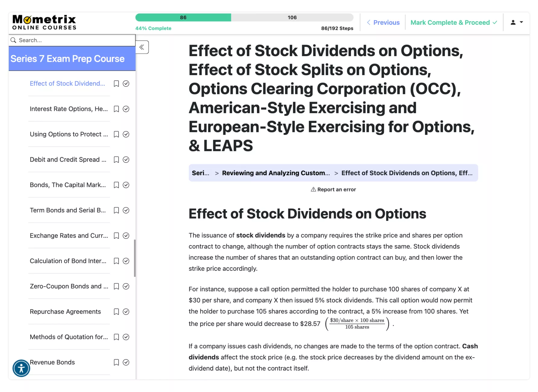The image size is (538, 392).
Task: Click the warning icon beside Report an error
Action: pos(313,189)
